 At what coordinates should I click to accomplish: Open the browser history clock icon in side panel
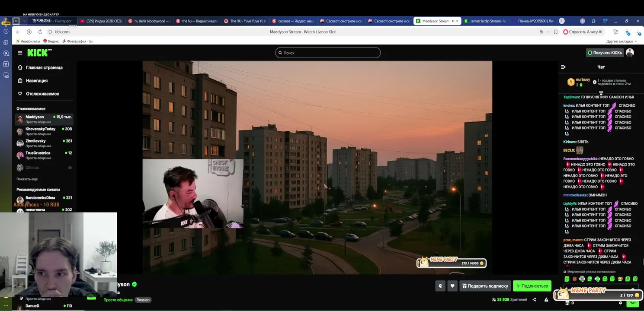point(6,32)
